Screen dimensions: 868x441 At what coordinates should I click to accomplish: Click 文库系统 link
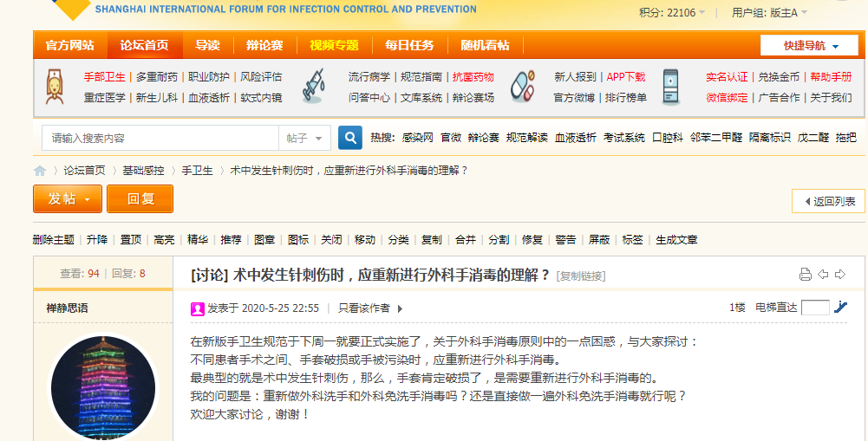(421, 98)
